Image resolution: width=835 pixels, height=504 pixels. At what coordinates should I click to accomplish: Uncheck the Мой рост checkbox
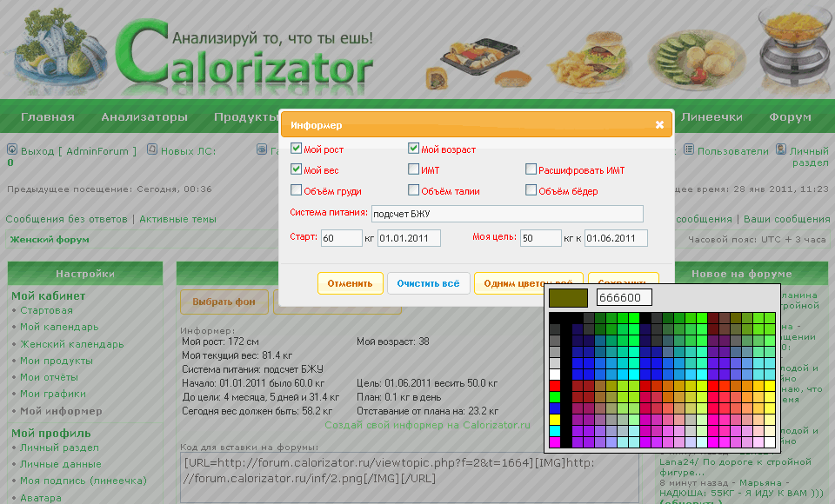[297, 149]
